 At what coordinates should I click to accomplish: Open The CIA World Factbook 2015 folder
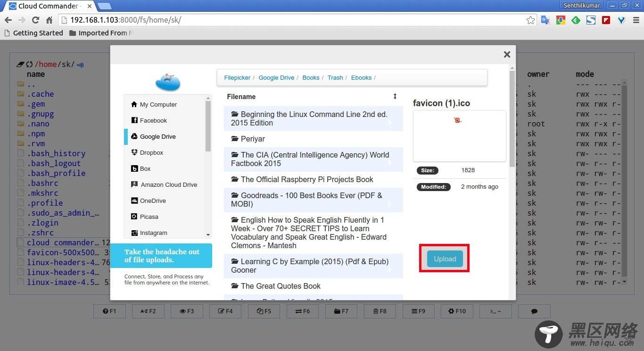313,159
